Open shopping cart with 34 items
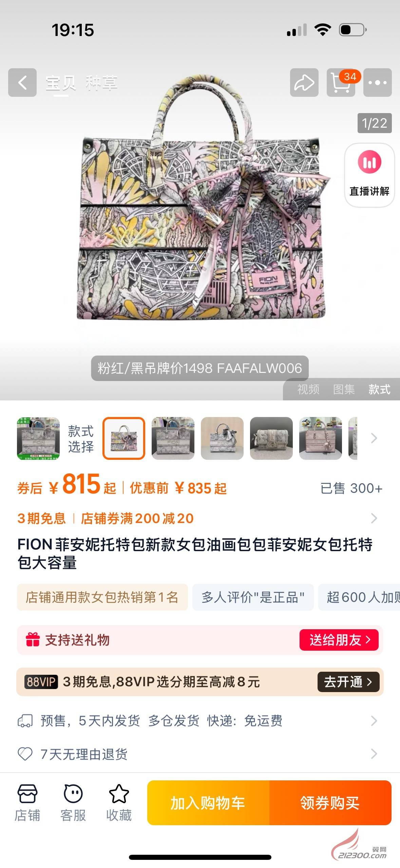 [341, 83]
